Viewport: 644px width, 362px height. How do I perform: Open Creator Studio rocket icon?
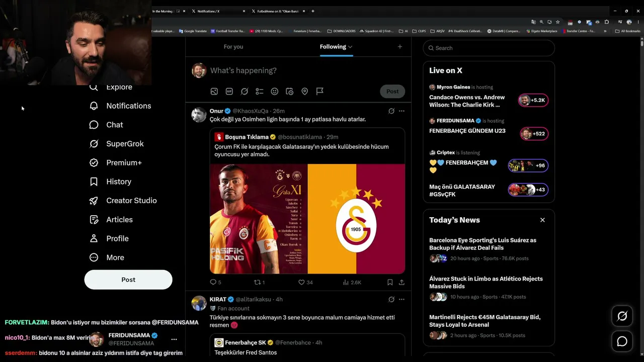click(x=94, y=201)
